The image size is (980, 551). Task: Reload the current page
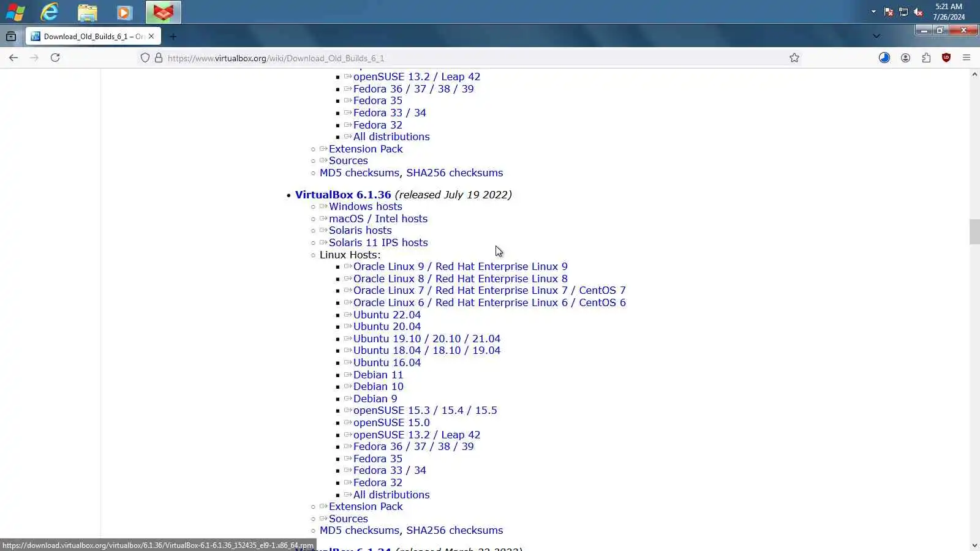55,58
